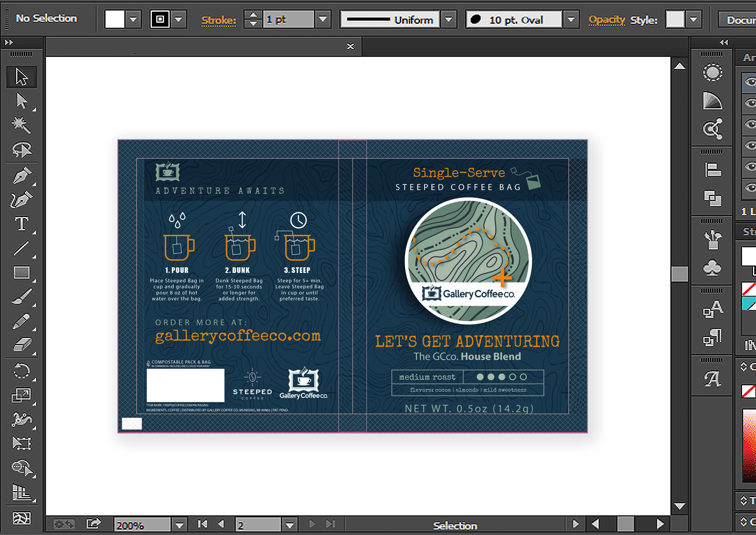Select the Free Transform tool

click(x=21, y=443)
